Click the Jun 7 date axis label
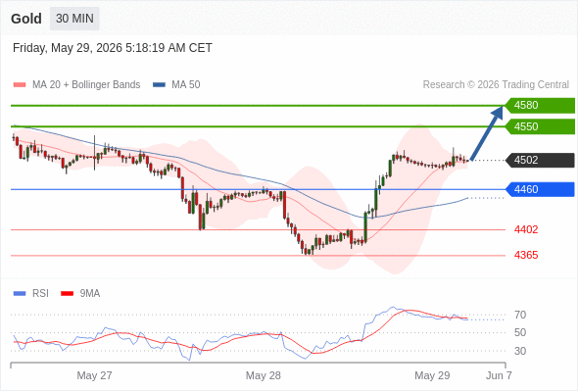Image resolution: width=578 pixels, height=392 pixels. click(499, 375)
